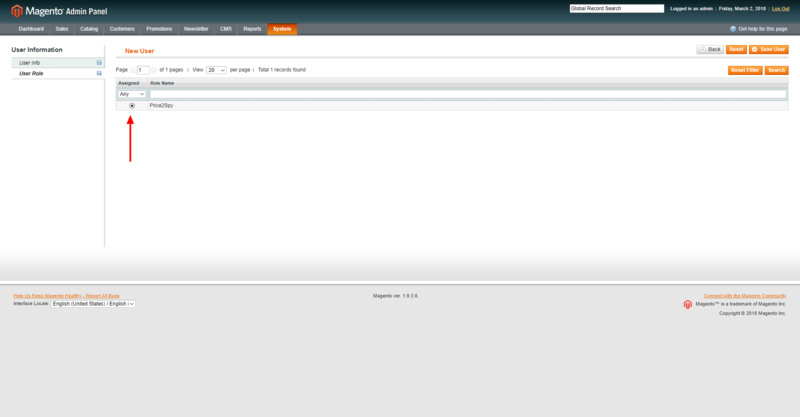
Task: Focus the Global Record Search field
Action: tap(617, 9)
